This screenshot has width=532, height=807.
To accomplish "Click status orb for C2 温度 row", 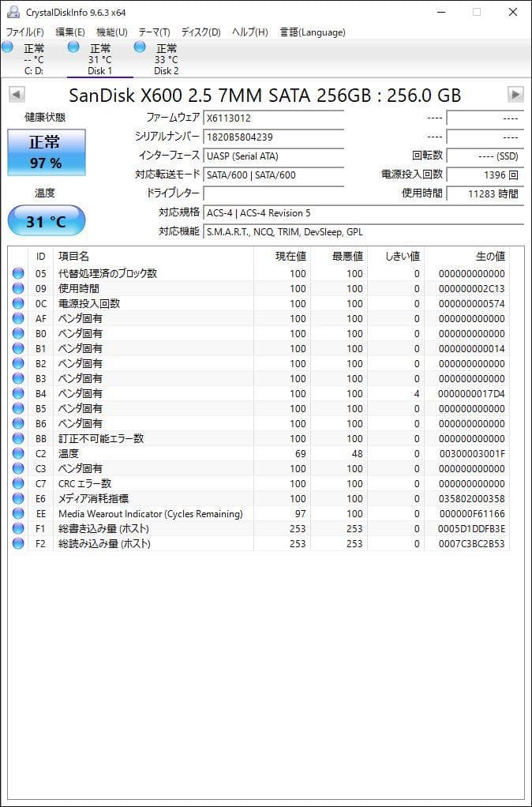I will (x=18, y=453).
